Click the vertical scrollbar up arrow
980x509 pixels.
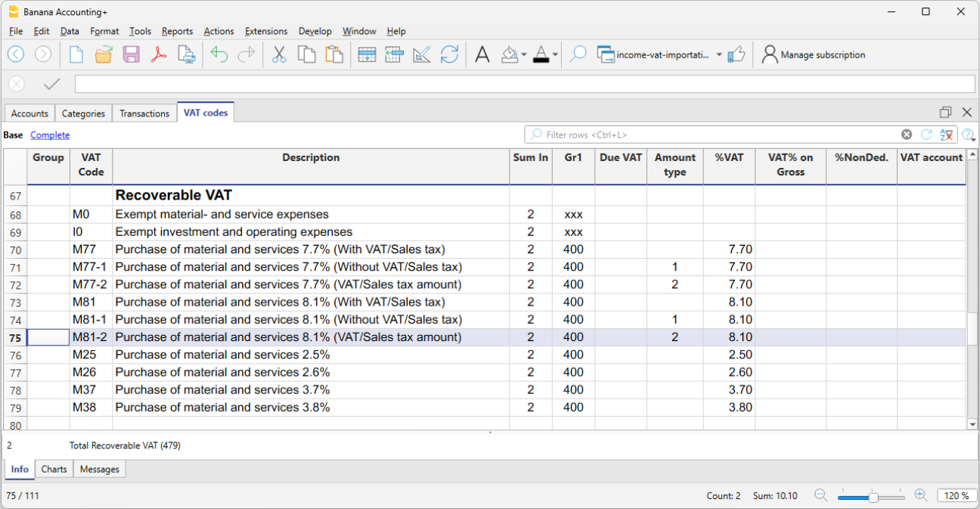[972, 154]
